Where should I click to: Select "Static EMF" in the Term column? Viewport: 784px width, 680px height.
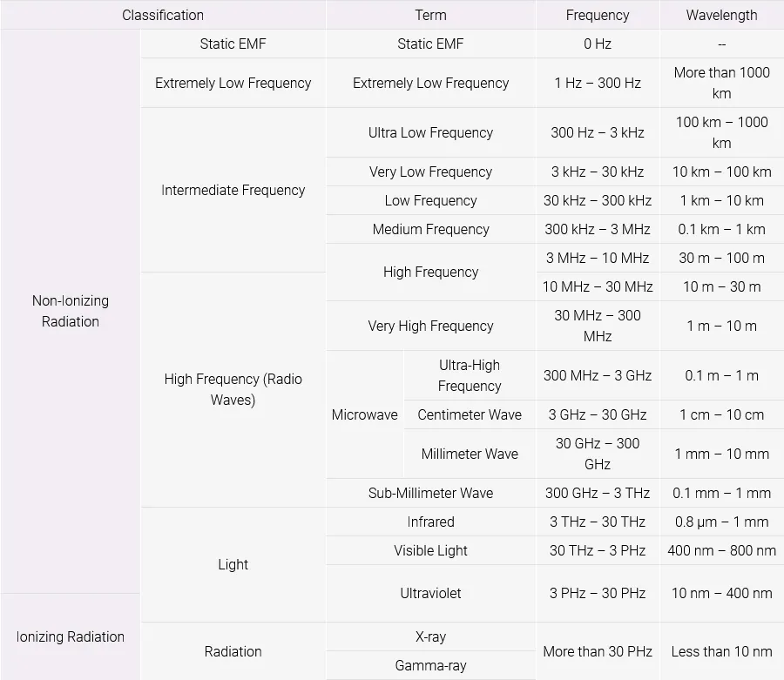[430, 44]
